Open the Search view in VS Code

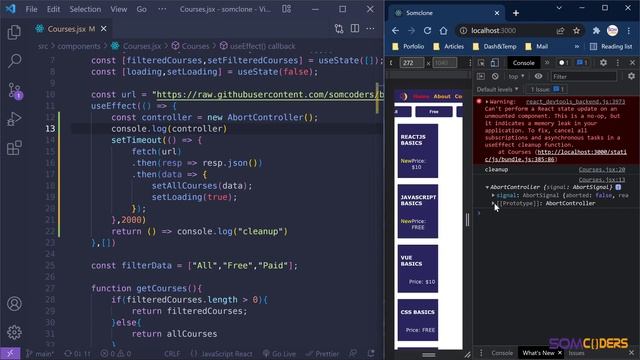point(14,60)
